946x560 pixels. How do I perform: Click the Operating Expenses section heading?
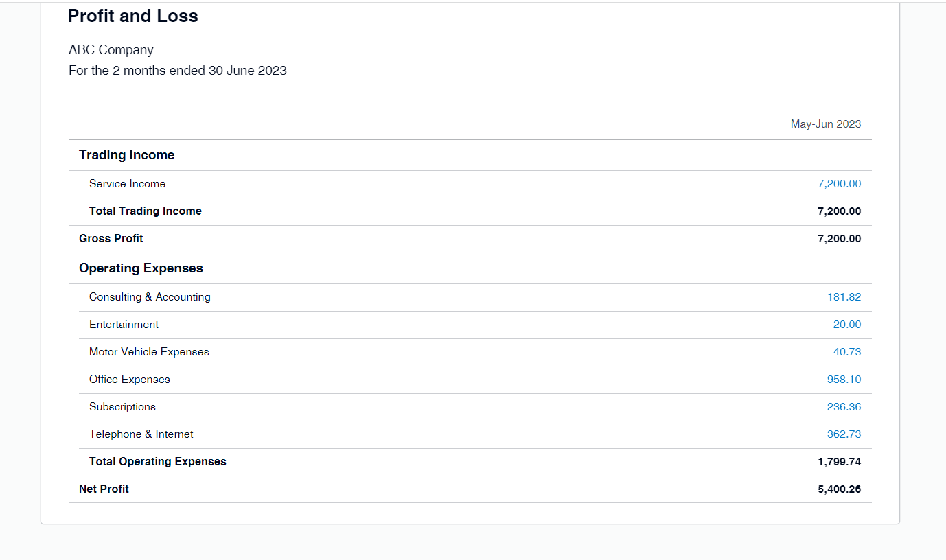click(141, 268)
